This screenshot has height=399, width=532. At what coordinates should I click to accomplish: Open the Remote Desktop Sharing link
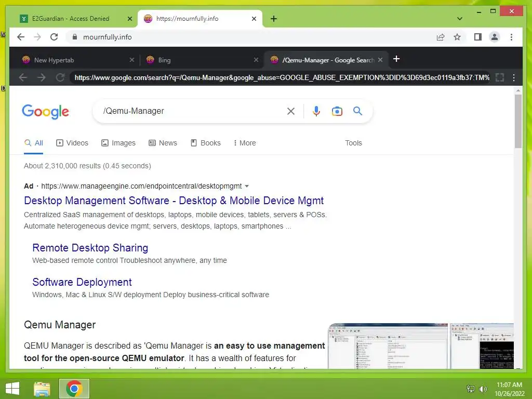[90, 248]
